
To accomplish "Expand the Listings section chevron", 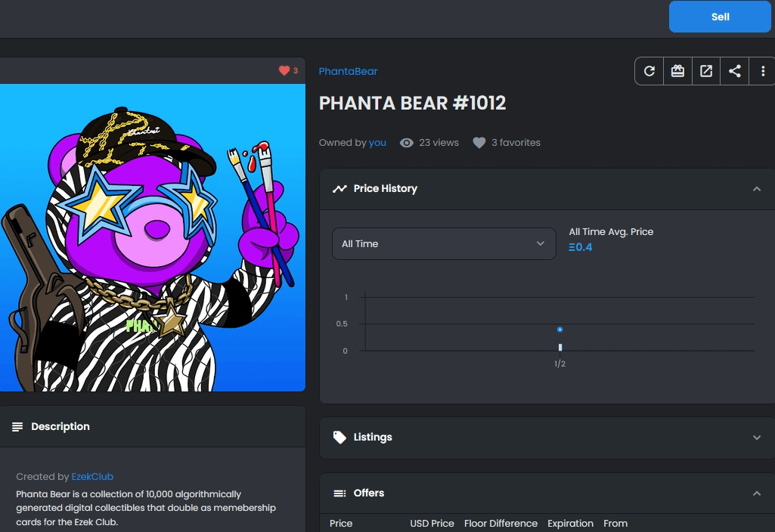I will [757, 438].
